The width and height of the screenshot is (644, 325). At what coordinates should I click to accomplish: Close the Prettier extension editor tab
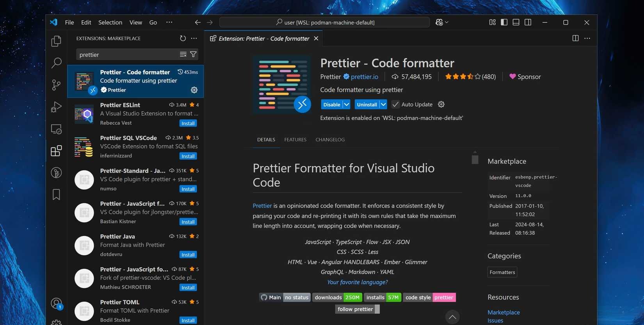click(316, 38)
